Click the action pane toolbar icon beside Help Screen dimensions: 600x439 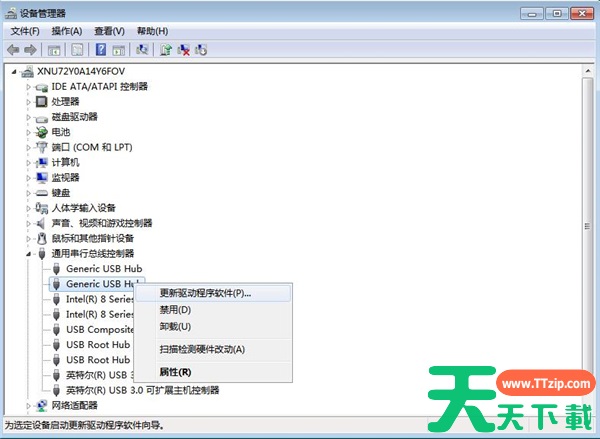point(119,50)
